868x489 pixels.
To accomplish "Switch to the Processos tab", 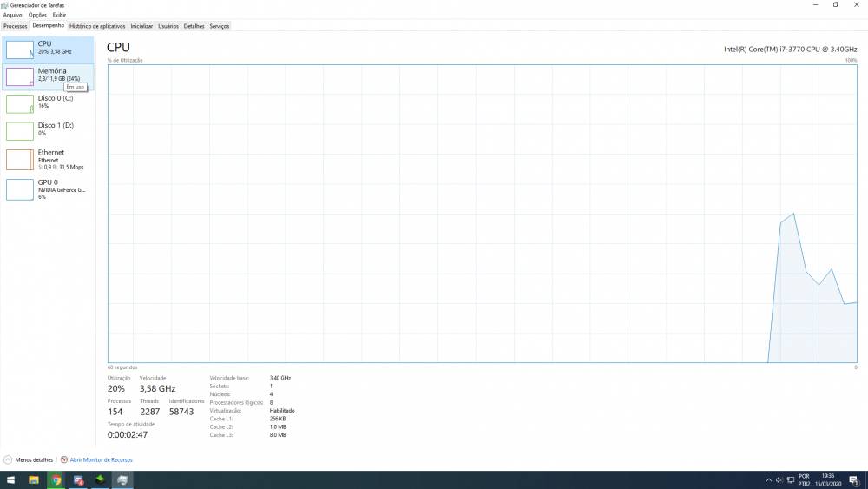I will point(16,26).
